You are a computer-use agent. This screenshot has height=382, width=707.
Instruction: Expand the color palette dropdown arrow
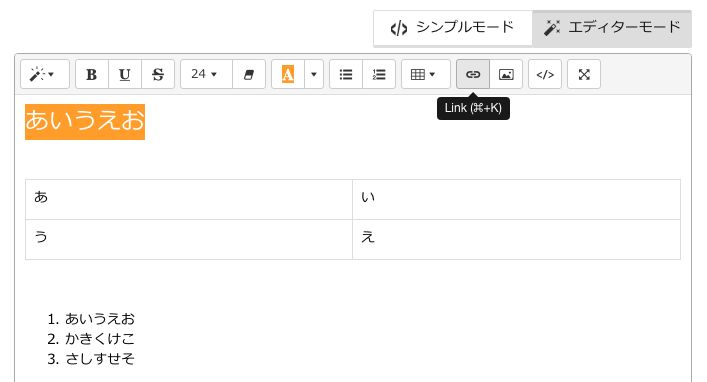[x=314, y=74]
